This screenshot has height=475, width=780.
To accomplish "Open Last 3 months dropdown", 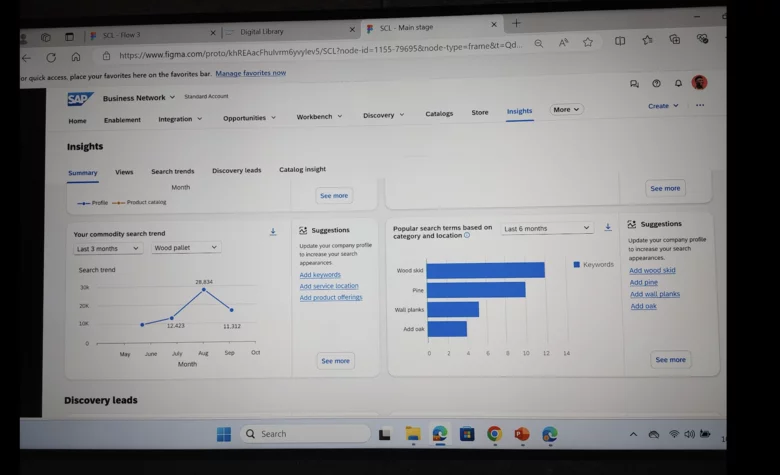I will coord(108,248).
